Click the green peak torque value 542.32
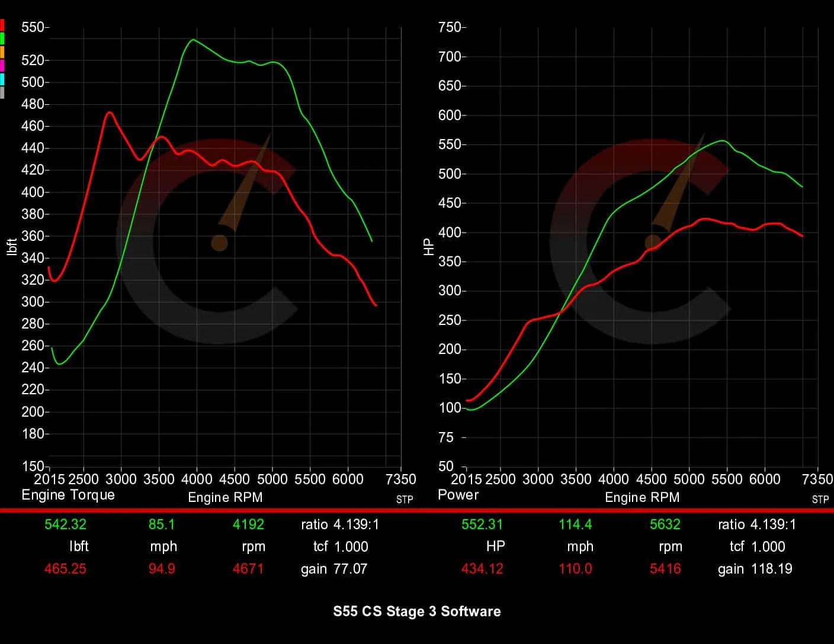Screen dimensions: 834x644 click(65, 524)
